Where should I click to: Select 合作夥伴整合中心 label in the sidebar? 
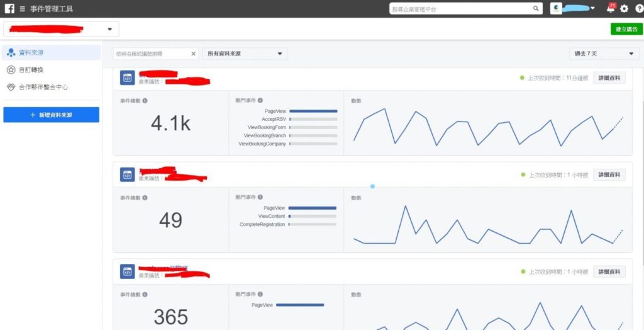43,88
